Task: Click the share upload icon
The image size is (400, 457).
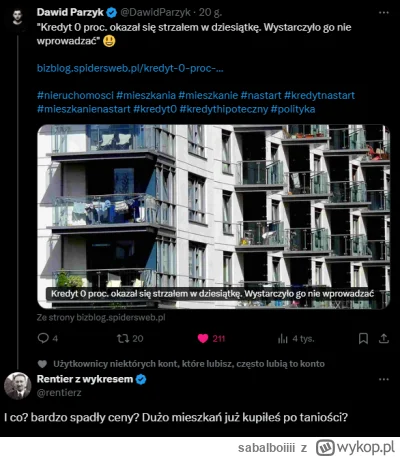Action: pos(384,339)
